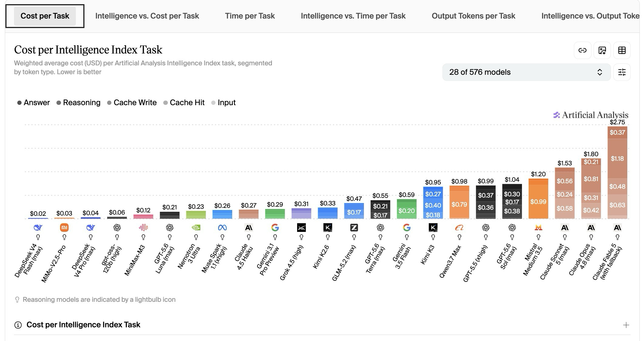Click the $2.75 Claude Fable 5 bar
644x341 pixels.
pyautogui.click(x=617, y=173)
